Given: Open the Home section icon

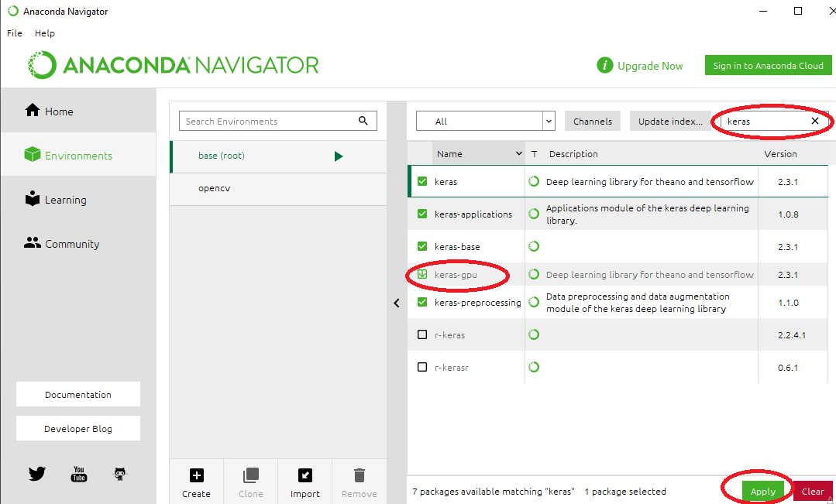Looking at the screenshot, I should tap(33, 110).
